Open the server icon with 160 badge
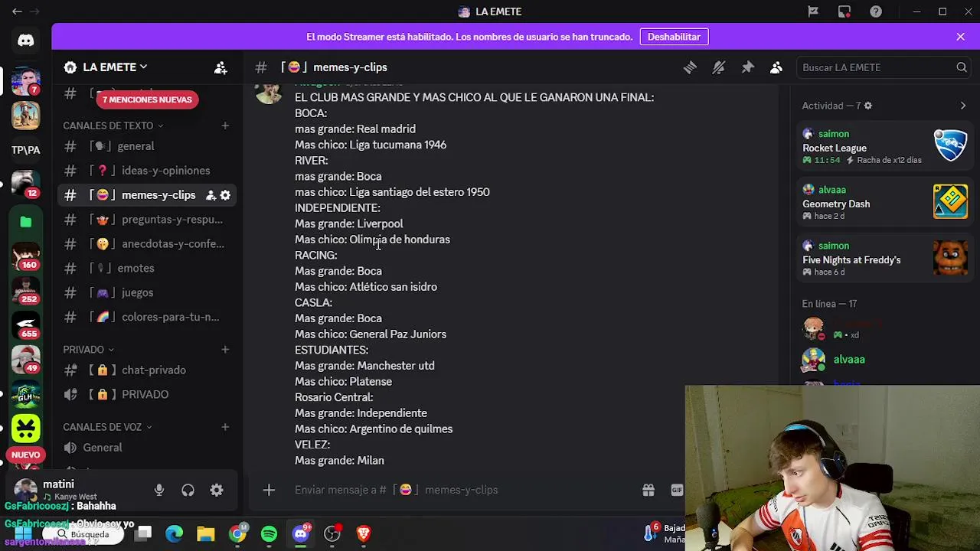The width and height of the screenshot is (980, 551). (25, 256)
